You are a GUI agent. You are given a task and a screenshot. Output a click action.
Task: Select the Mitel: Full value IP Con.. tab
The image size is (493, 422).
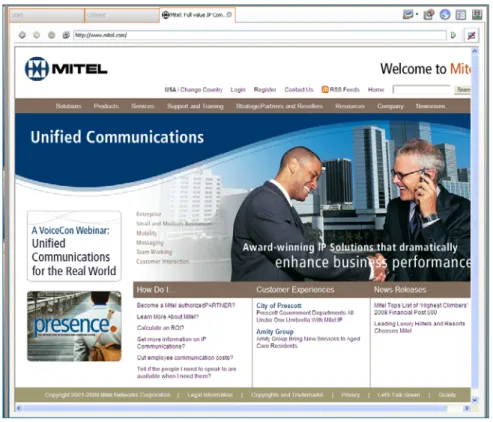(x=198, y=15)
